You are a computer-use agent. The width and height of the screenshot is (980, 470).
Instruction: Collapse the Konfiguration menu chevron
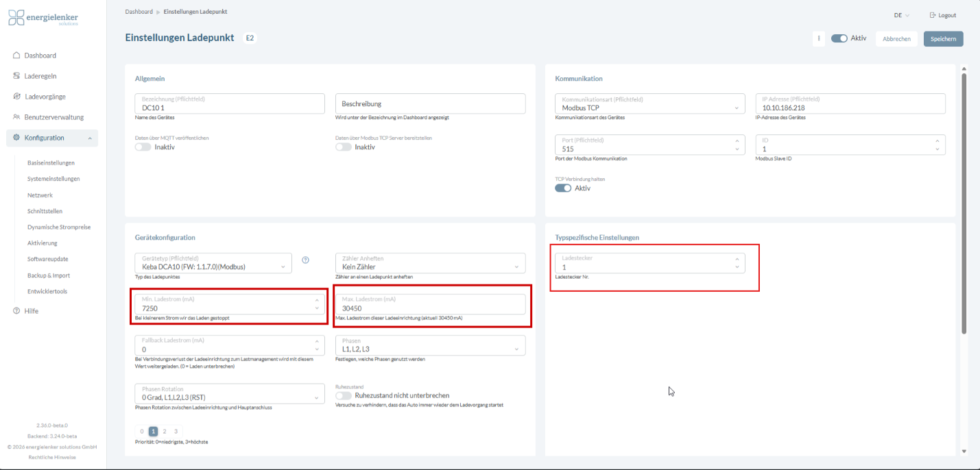[90, 138]
